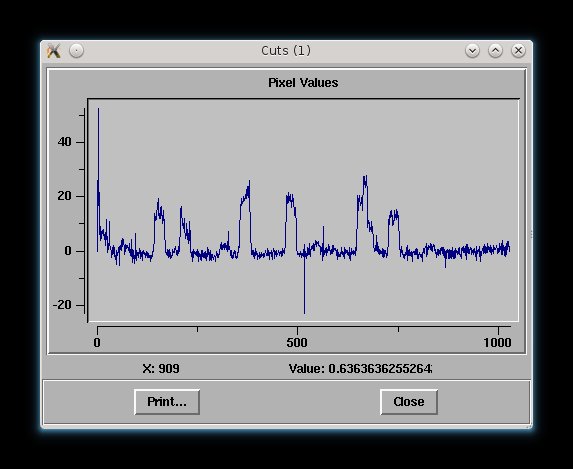Click the 500 tick label on x-axis
573x469 pixels.
point(297,343)
